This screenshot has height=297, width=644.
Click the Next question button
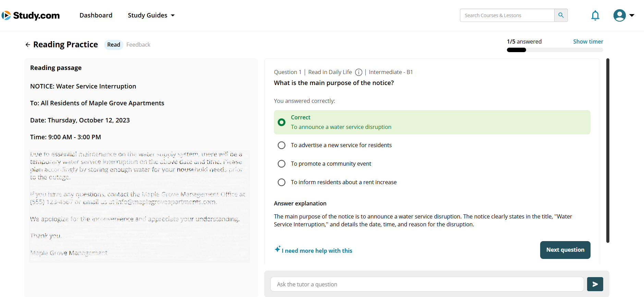[565, 250]
